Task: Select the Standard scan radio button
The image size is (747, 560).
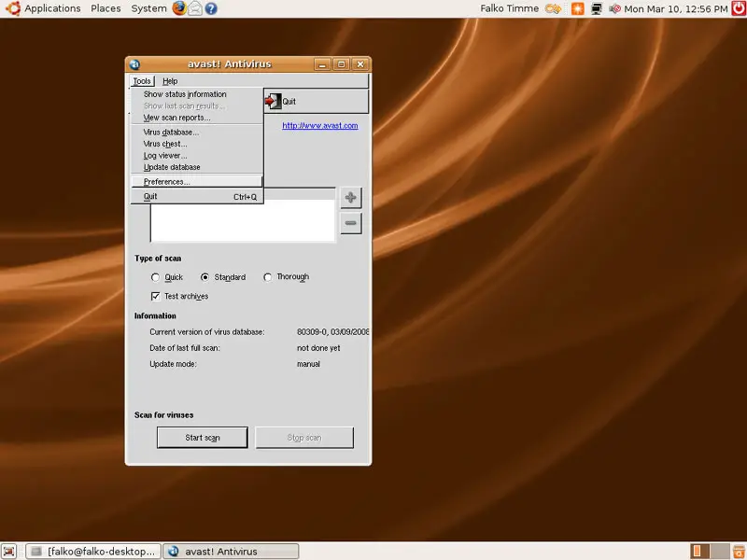Action: point(204,277)
